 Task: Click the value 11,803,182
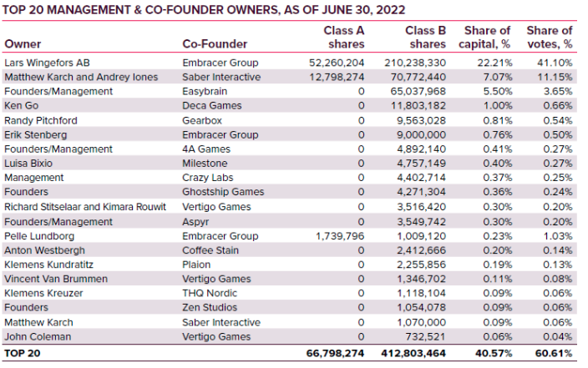tap(418, 106)
